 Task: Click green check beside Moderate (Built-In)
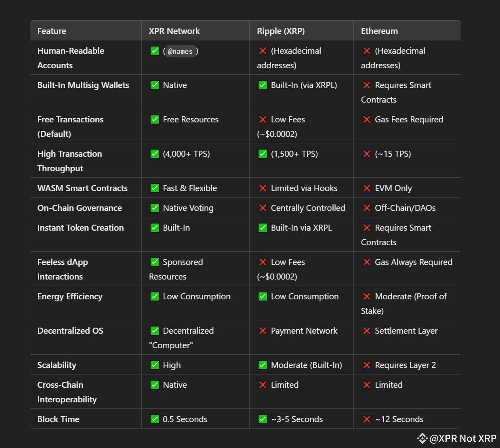click(263, 365)
